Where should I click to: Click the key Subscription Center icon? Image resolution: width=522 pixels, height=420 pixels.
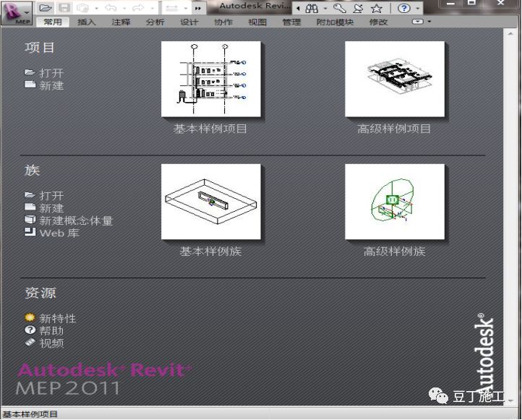pyautogui.click(x=340, y=9)
